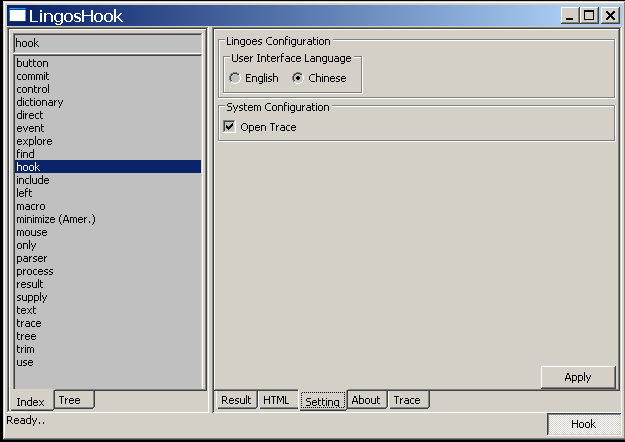Image resolution: width=625 pixels, height=442 pixels.
Task: Select 'direct' in the word list
Action: coord(108,115)
